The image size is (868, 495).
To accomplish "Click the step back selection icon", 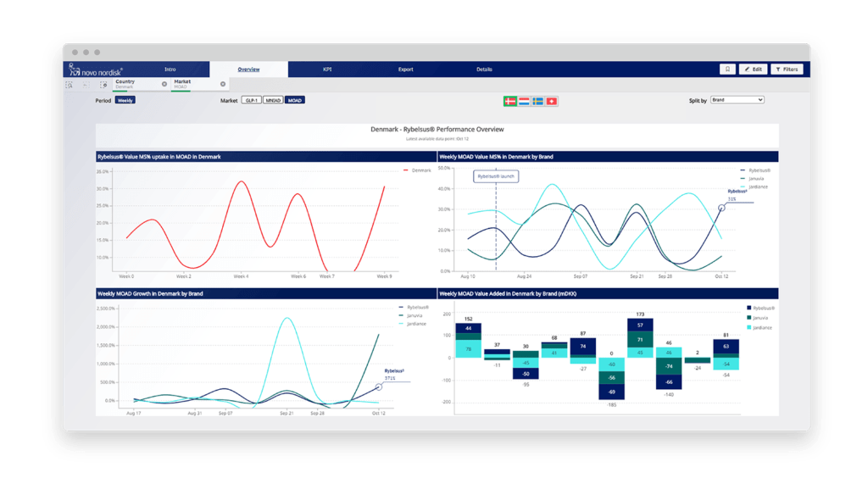I will pos(86,85).
